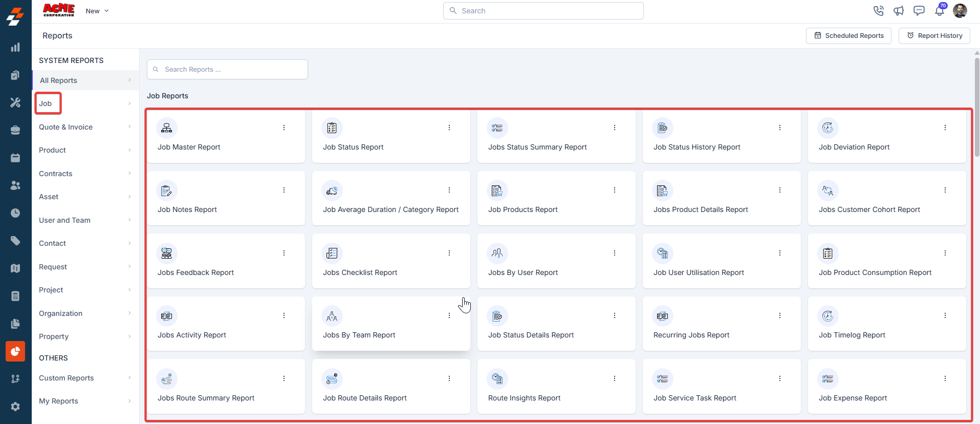Image resolution: width=980 pixels, height=424 pixels.
Task: Open the briefcase icon in left rail
Action: 15,130
